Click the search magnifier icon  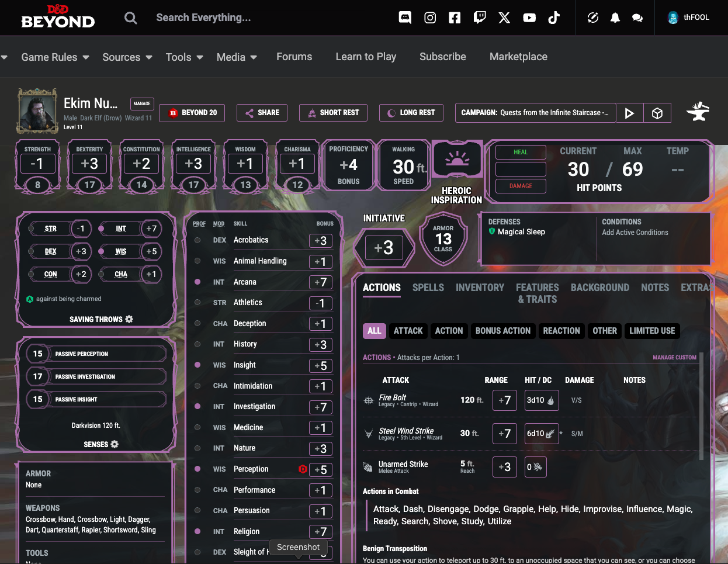(131, 18)
